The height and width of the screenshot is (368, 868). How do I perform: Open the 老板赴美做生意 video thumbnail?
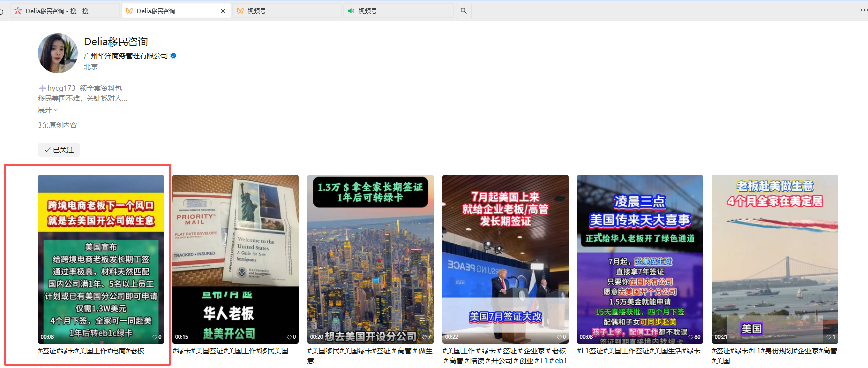pyautogui.click(x=775, y=259)
